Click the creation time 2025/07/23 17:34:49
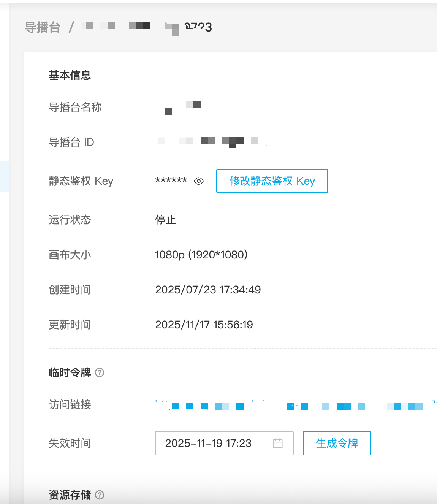Image resolution: width=437 pixels, height=504 pixels. click(208, 290)
